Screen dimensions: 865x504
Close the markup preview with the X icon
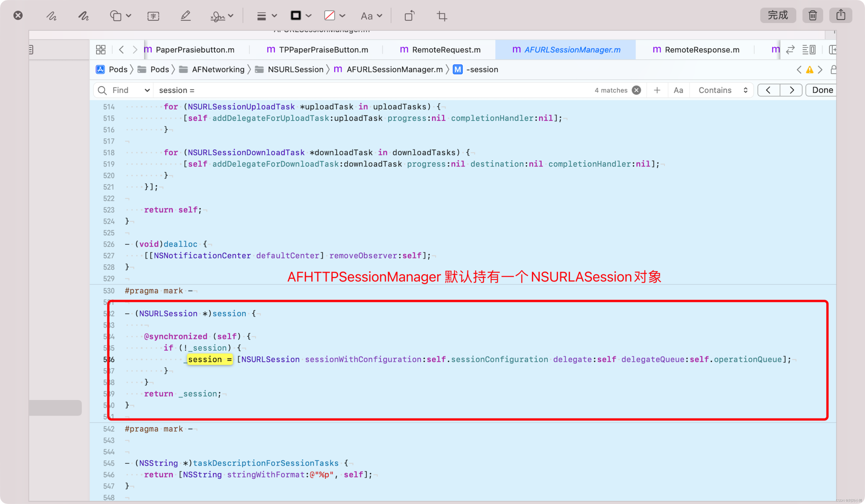[18, 16]
